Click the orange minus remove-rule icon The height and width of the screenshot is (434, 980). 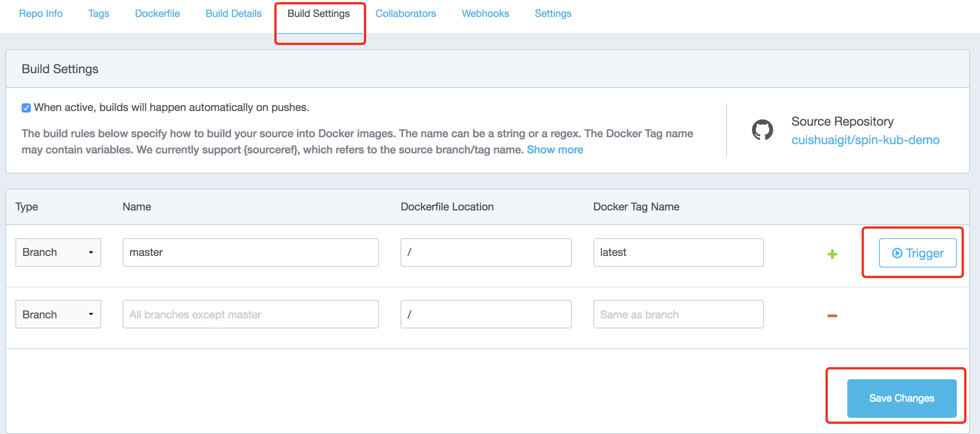tap(832, 316)
